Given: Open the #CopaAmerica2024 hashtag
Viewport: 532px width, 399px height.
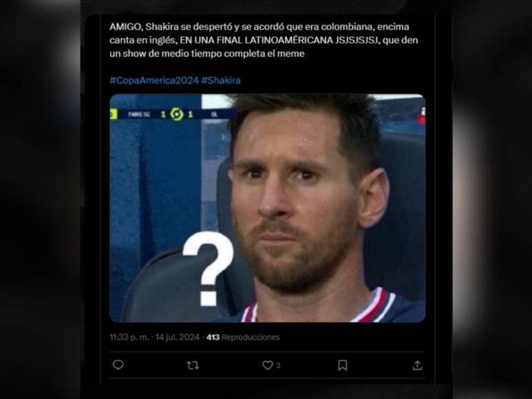Looking at the screenshot, I should tap(154, 80).
